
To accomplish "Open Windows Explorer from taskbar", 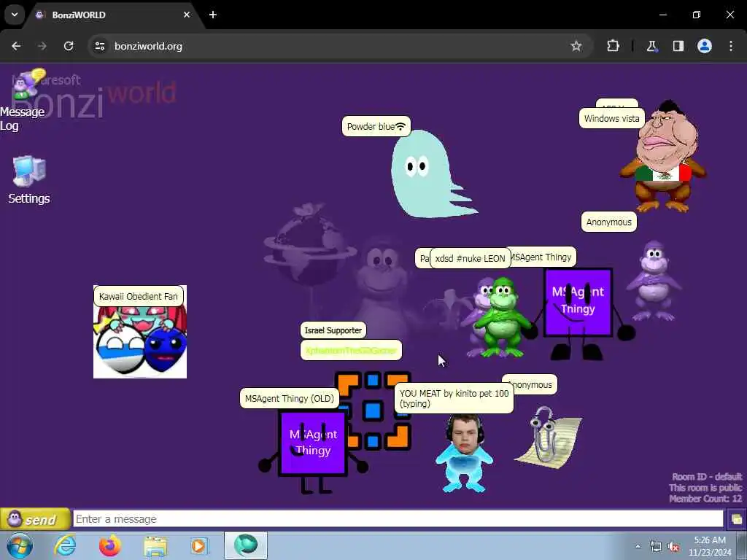I will 155,545.
